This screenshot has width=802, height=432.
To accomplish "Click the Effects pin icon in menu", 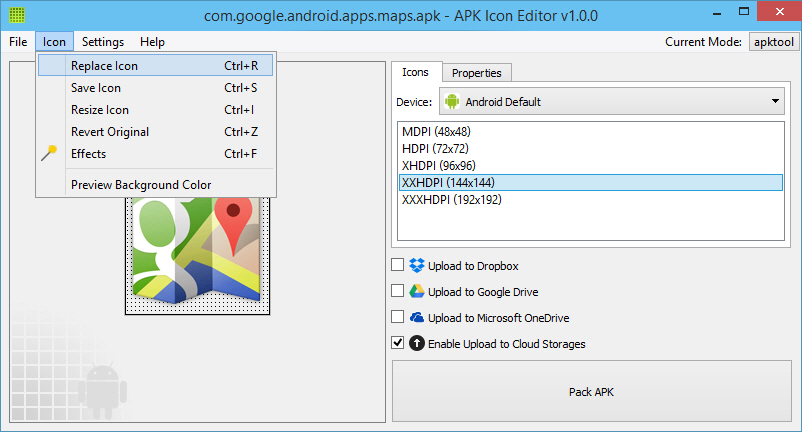I will click(50, 154).
